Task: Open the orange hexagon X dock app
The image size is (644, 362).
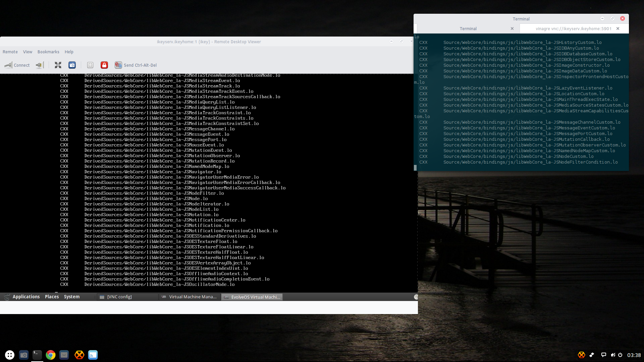Action: click(79, 355)
